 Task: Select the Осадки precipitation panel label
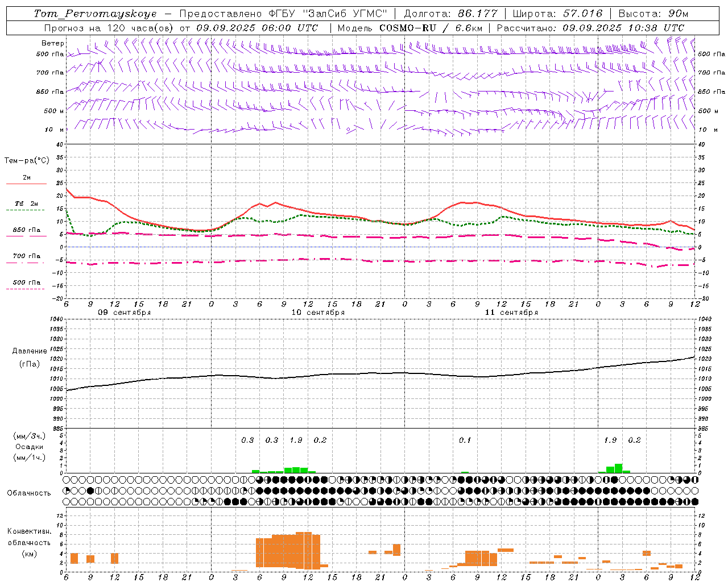[29, 447]
